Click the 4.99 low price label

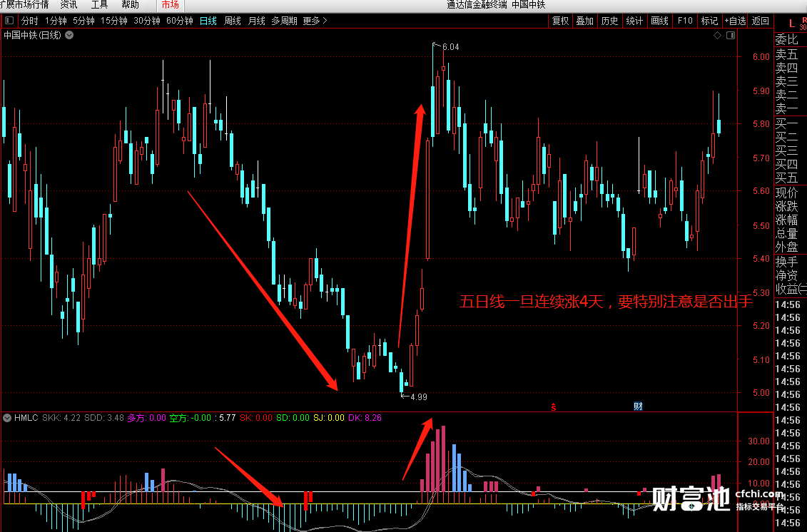tap(418, 397)
